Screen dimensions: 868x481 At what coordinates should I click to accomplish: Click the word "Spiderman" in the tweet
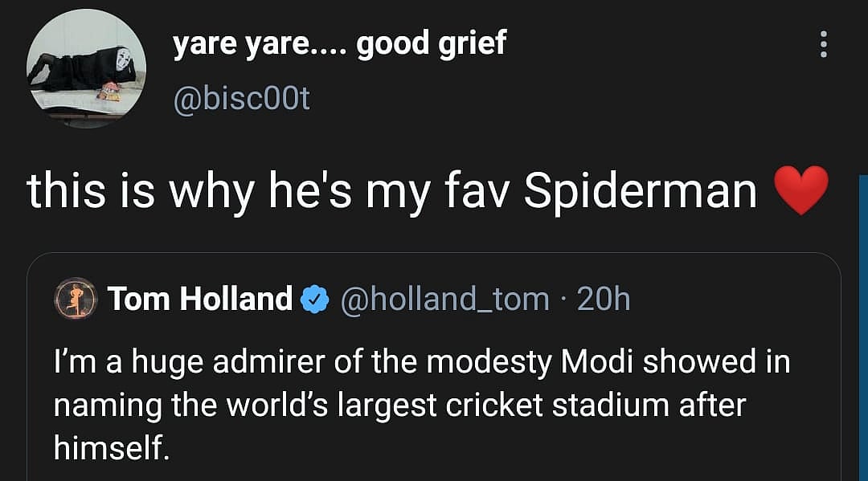coord(640,191)
